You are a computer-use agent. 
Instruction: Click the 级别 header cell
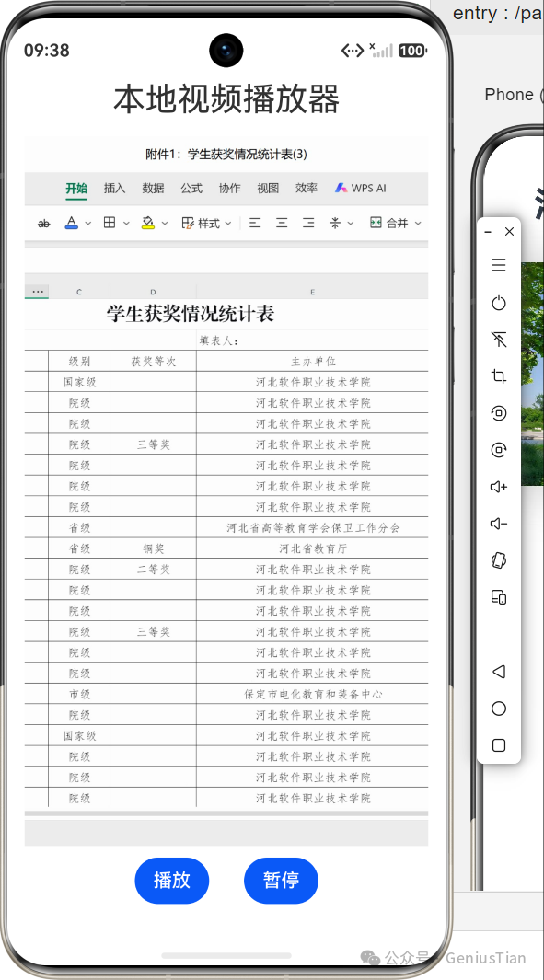point(79,362)
